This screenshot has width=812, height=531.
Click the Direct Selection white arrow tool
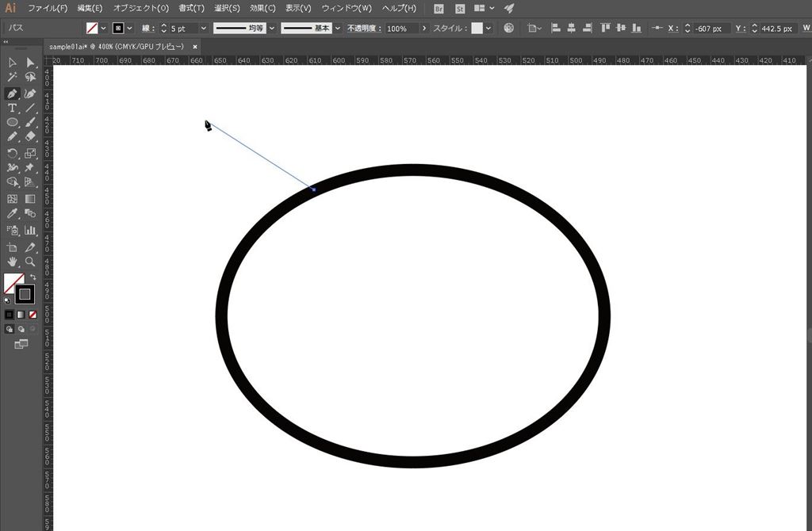pyautogui.click(x=30, y=62)
